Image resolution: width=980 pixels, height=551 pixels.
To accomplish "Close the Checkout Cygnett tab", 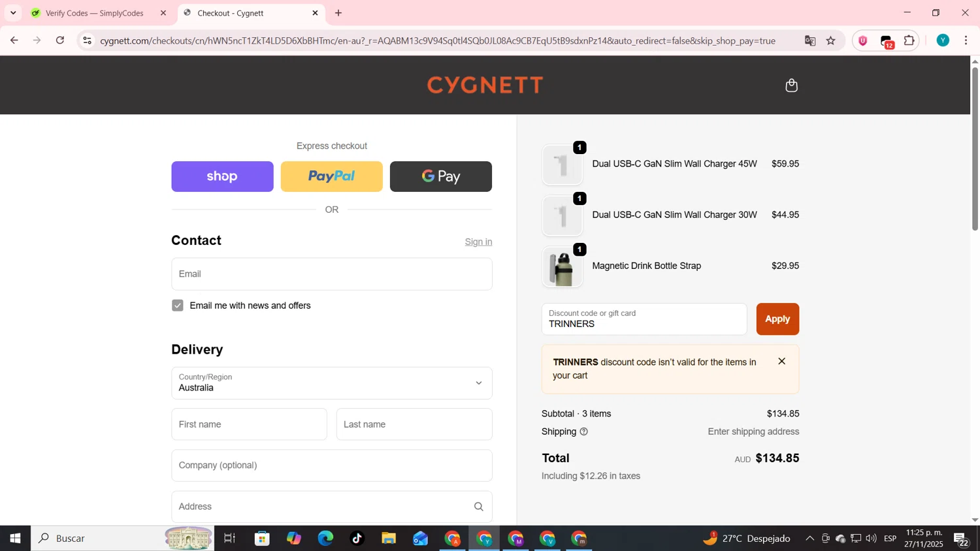I will (315, 13).
